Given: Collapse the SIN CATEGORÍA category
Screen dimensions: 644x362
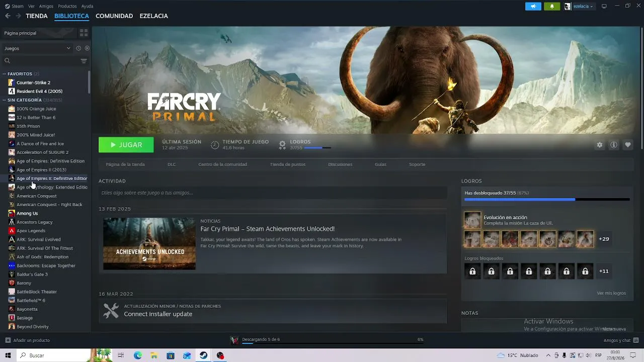Looking at the screenshot, I should 5,100.
